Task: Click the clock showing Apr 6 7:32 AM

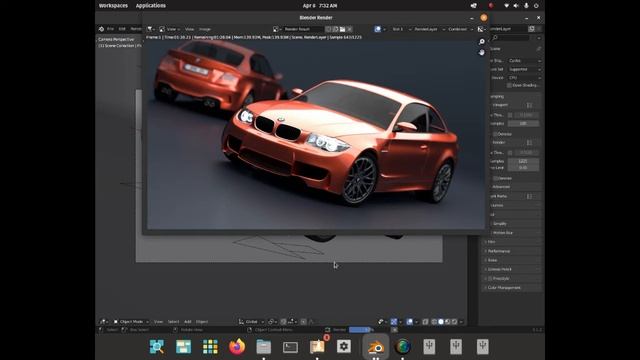Action: coord(320,6)
